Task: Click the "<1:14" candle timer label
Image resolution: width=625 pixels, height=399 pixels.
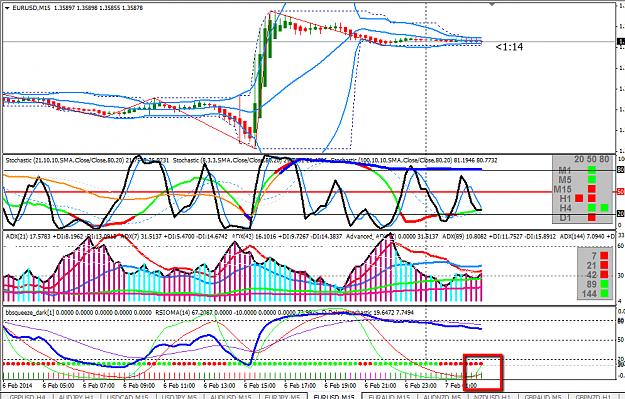Action: pyautogui.click(x=509, y=47)
